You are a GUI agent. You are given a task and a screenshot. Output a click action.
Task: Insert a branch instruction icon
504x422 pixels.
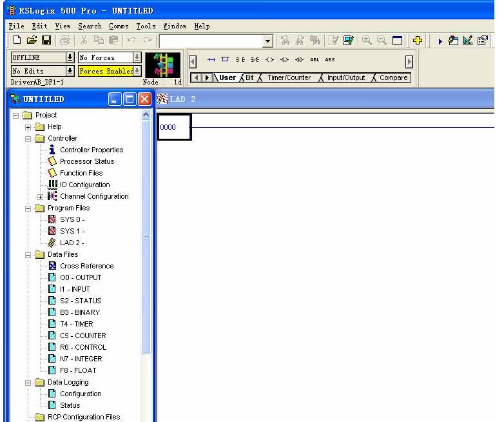226,59
